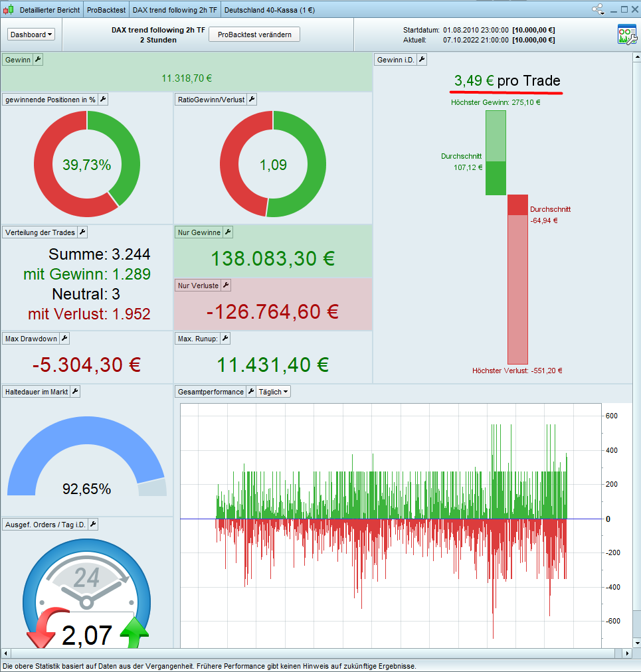Click the wrench icon next to Gewinn
This screenshot has height=672, width=641.
pyautogui.click(x=38, y=60)
